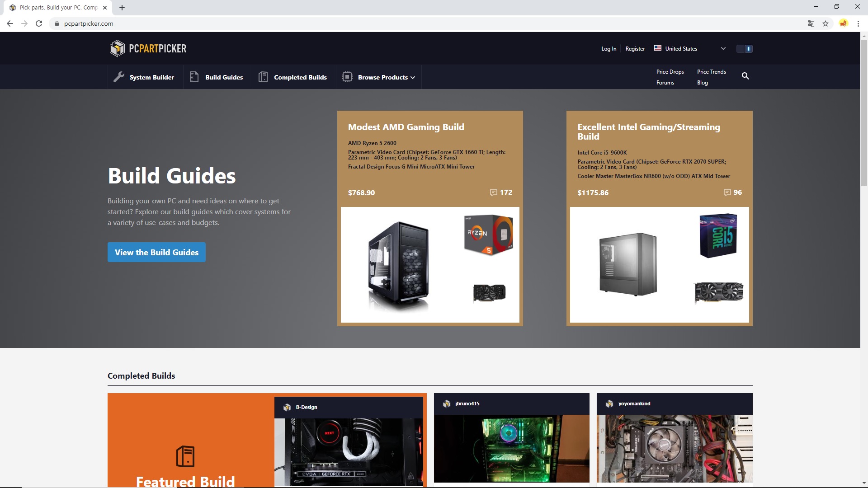This screenshot has height=488, width=868.
Task: Open jbruno415 completed build photo
Action: (x=512, y=449)
